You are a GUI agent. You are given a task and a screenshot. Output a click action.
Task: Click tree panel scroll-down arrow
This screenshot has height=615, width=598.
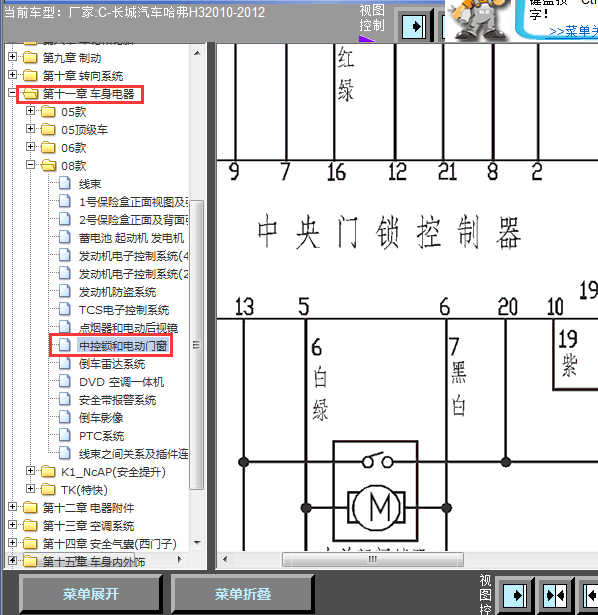tap(197, 543)
